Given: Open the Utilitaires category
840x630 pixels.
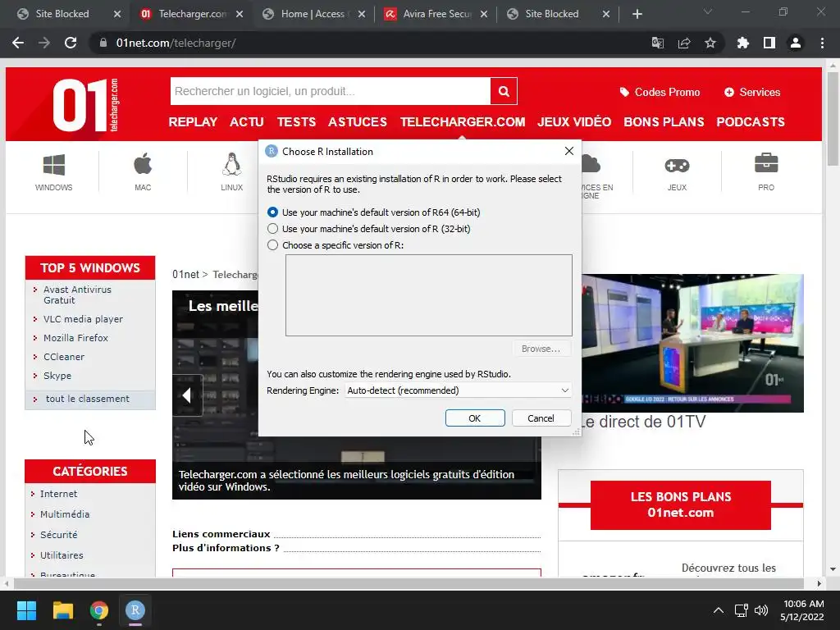Looking at the screenshot, I should click(62, 555).
